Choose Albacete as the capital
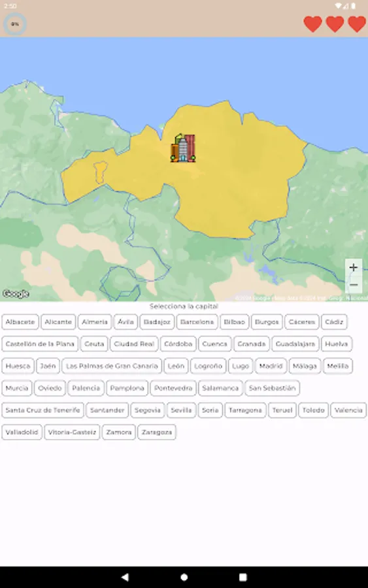The image size is (368, 588). (x=20, y=321)
